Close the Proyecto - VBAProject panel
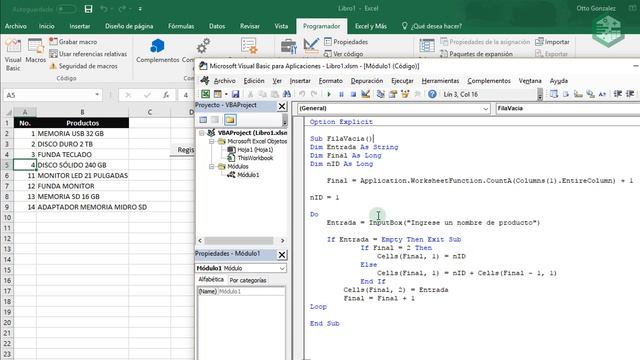The image size is (640, 360). coord(282,106)
